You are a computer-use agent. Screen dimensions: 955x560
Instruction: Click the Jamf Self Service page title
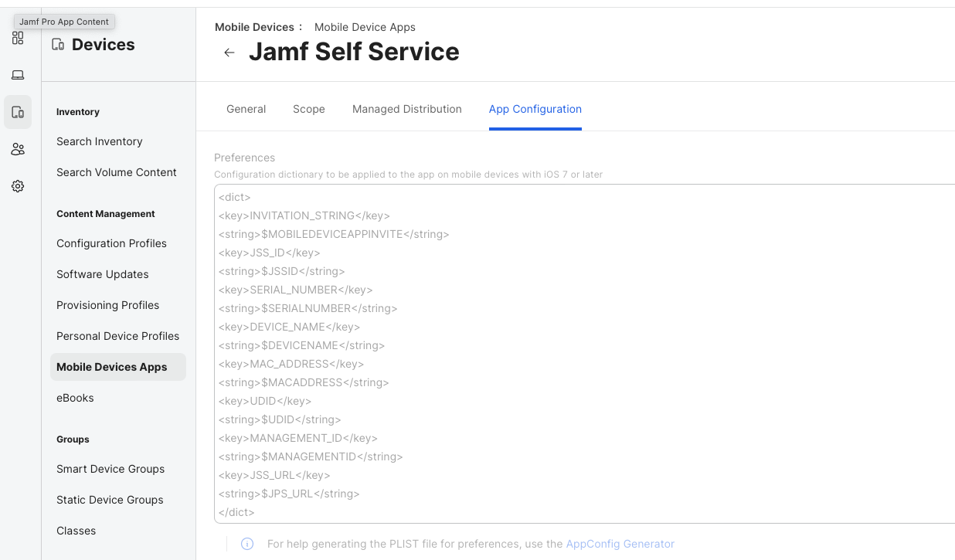pyautogui.click(x=354, y=52)
